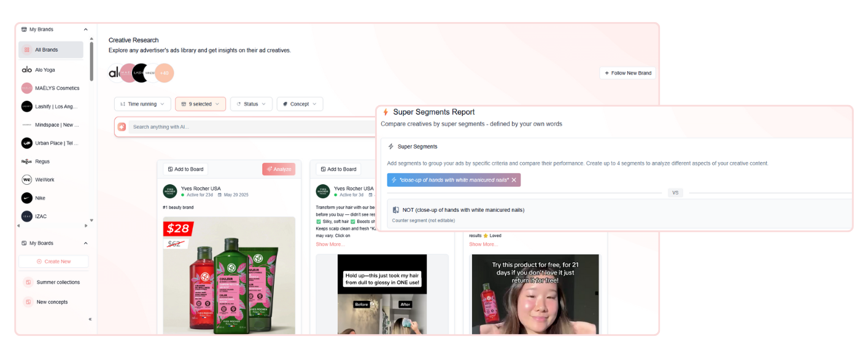
Task: Click the Yves Rocher avatar on the Active for 3d card
Action: pyautogui.click(x=323, y=191)
